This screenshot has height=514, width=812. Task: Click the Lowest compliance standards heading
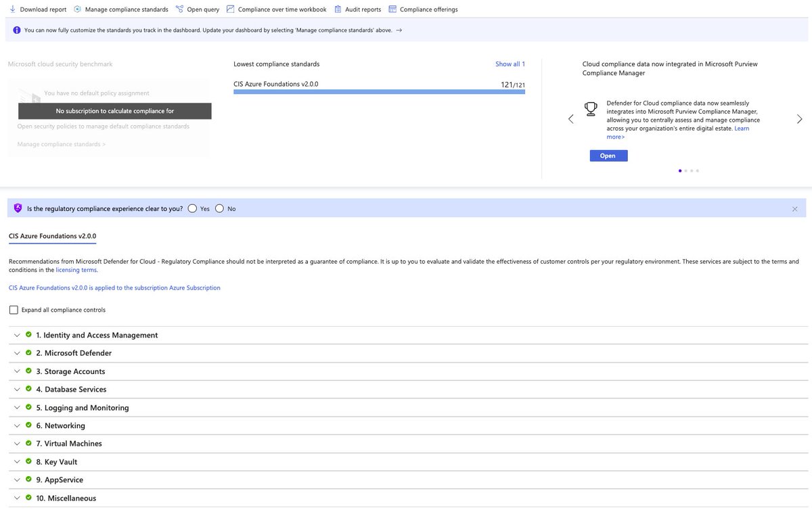click(x=276, y=64)
